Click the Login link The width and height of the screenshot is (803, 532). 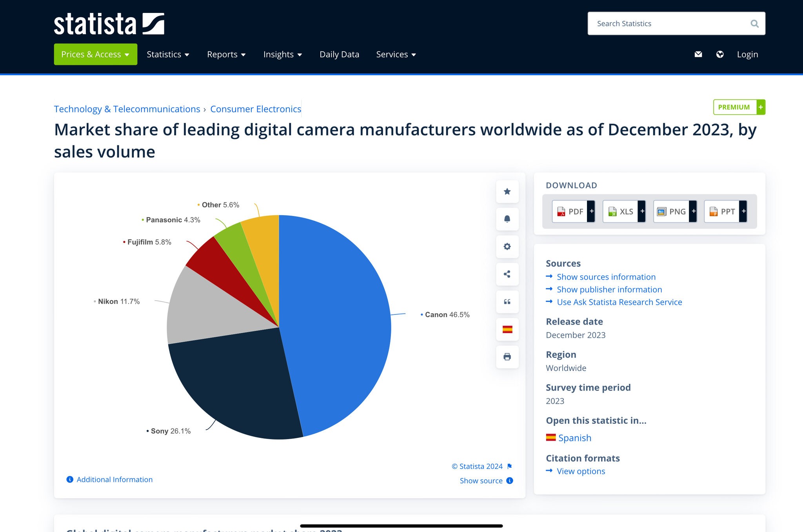747,54
